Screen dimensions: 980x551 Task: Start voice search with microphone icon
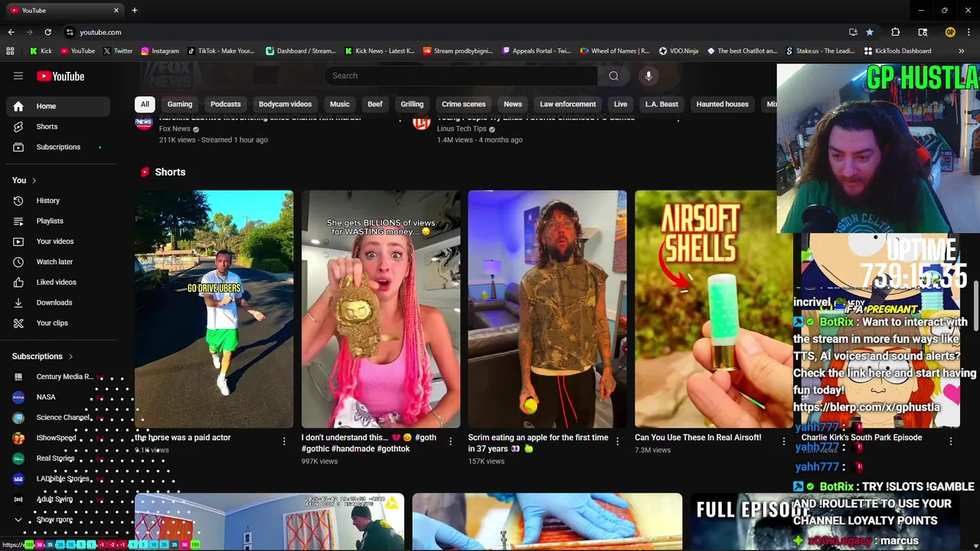point(648,76)
